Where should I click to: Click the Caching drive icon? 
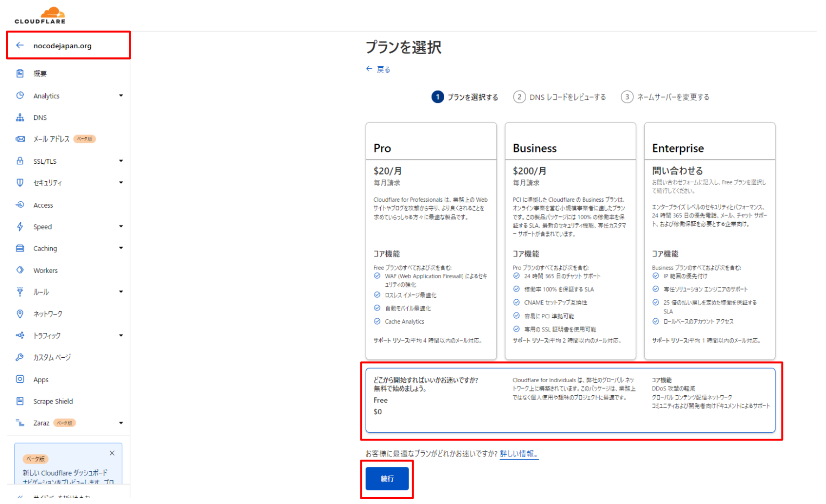20,248
